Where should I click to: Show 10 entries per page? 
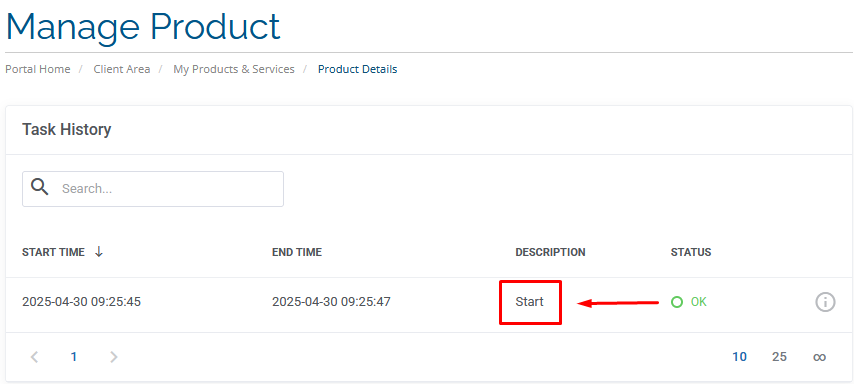click(739, 357)
